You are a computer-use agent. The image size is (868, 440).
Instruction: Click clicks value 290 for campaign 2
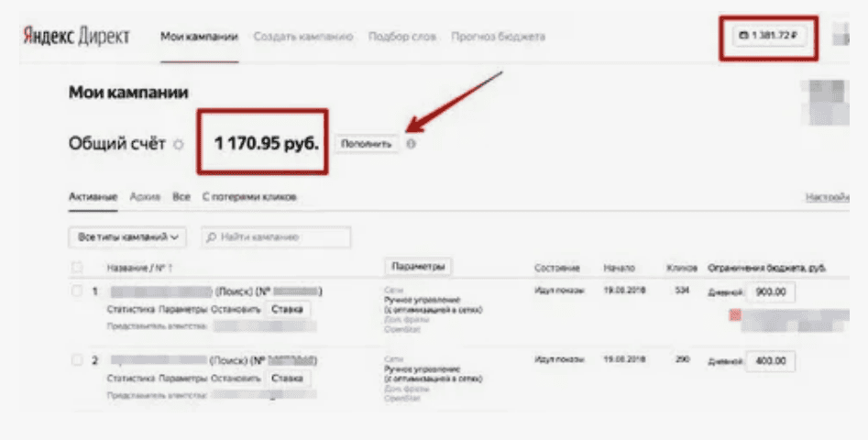pos(682,359)
